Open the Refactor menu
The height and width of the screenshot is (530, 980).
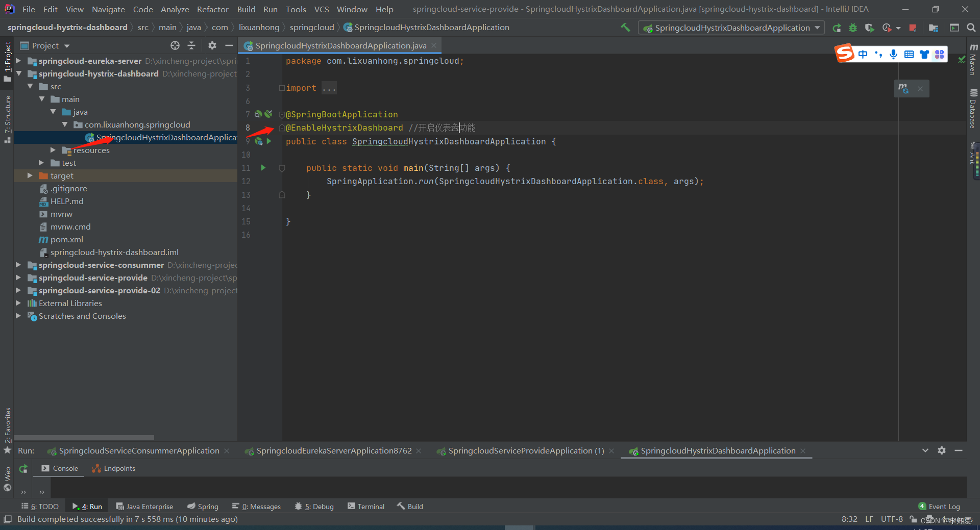(212, 9)
